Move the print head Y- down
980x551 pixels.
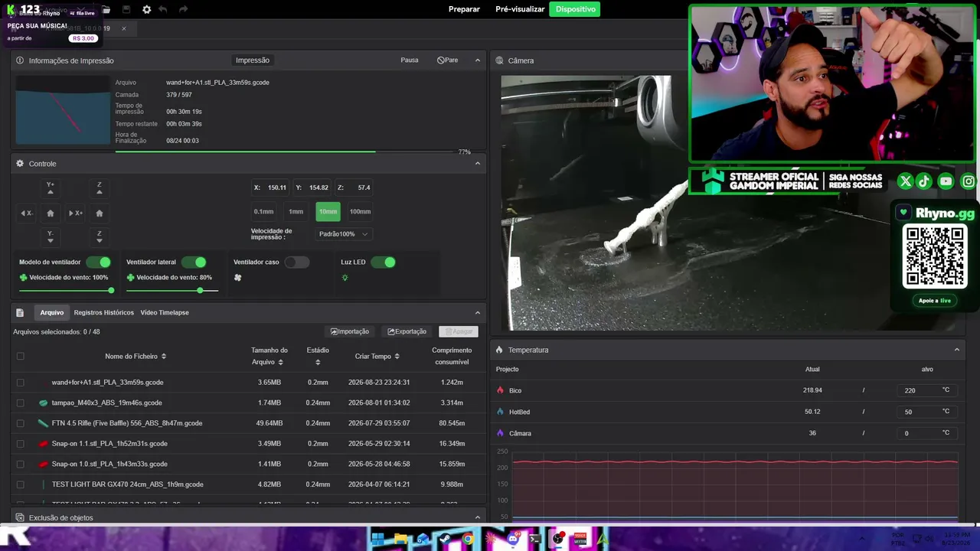(x=51, y=236)
